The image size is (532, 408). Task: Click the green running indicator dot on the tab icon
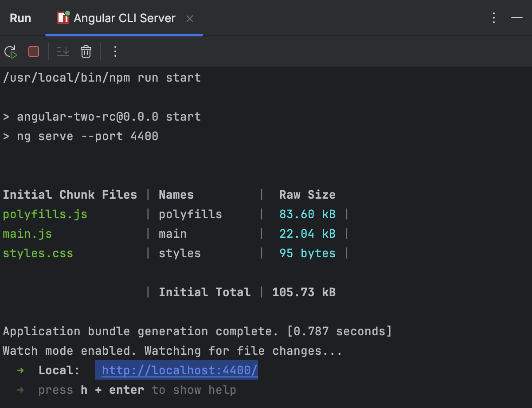pyautogui.click(x=68, y=13)
